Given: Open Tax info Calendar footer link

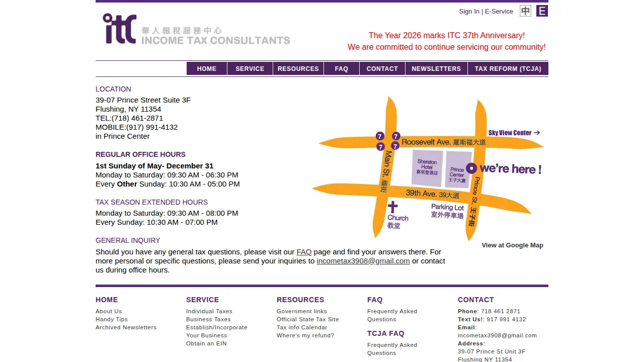Looking at the screenshot, I should coord(302,327).
